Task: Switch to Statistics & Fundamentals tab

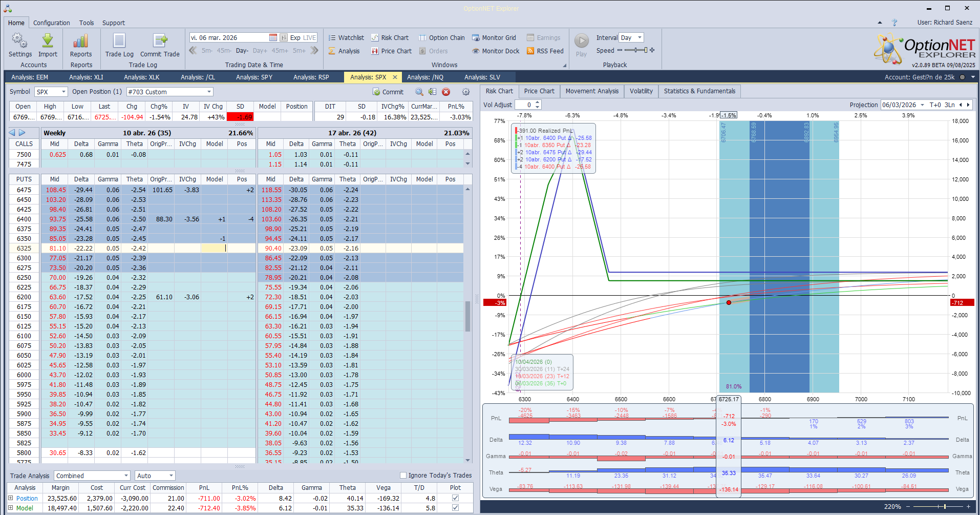Action: (x=699, y=91)
